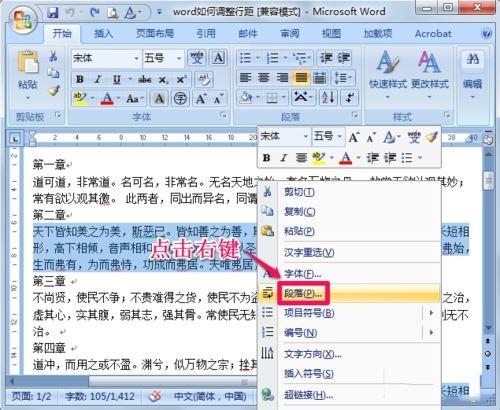Screen dimensions: 500x410
Task: Open Font dialog launcher in 字体 group
Action: click(223, 116)
